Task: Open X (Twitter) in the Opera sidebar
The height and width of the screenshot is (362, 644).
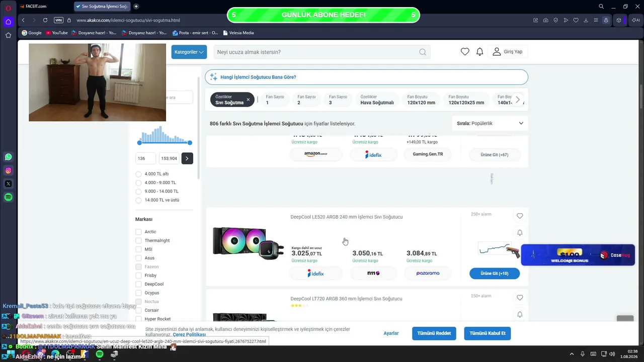Action: [x=8, y=184]
